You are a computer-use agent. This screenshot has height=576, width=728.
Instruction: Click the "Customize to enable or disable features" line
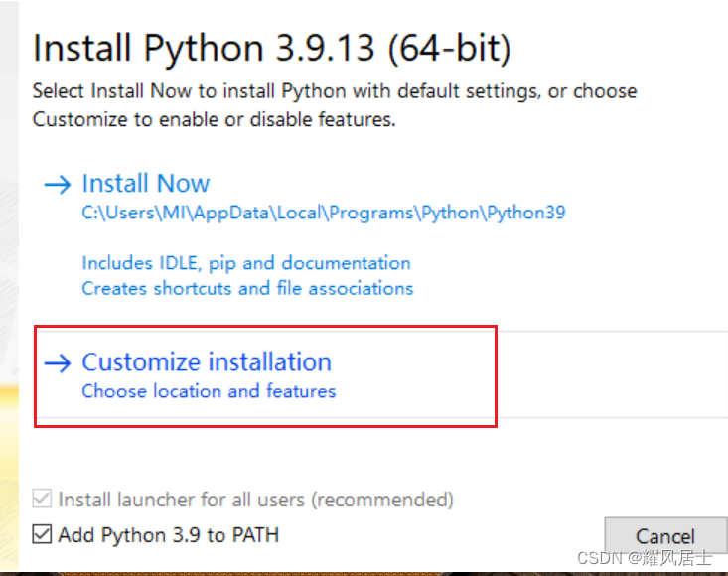click(214, 119)
